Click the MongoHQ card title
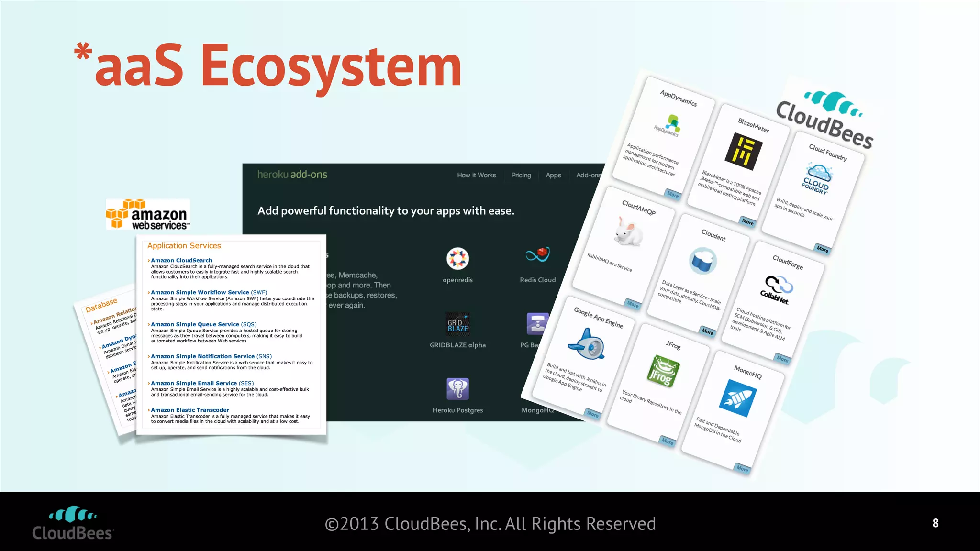The height and width of the screenshot is (551, 980). pyautogui.click(x=747, y=372)
